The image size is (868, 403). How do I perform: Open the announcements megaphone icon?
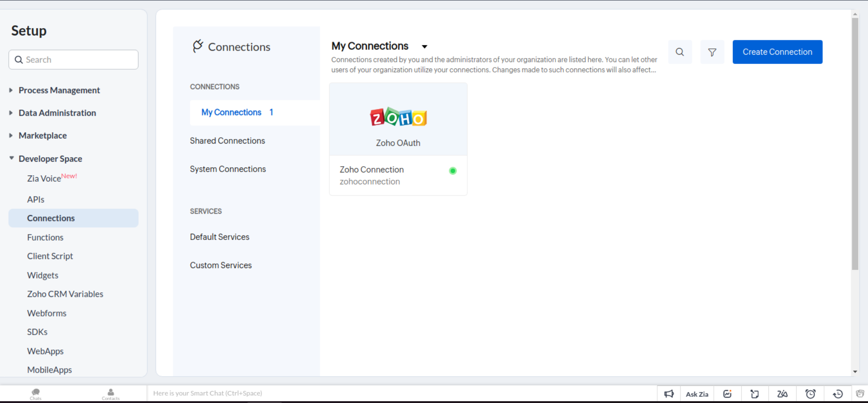[x=669, y=394]
